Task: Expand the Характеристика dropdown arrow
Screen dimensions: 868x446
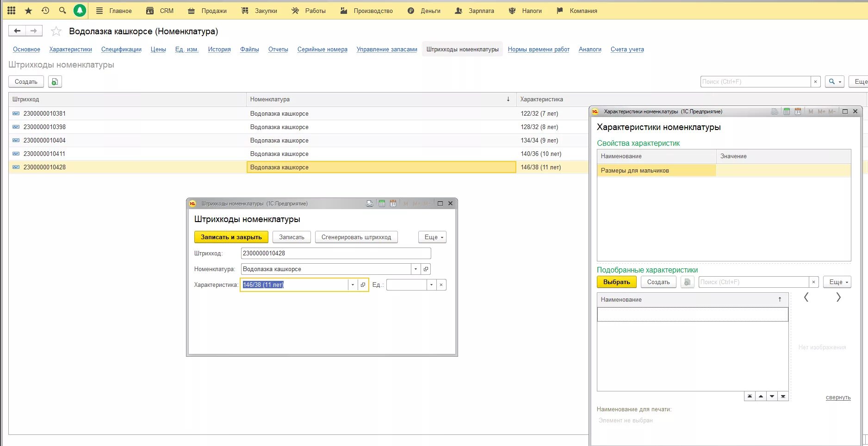Action: [x=353, y=285]
